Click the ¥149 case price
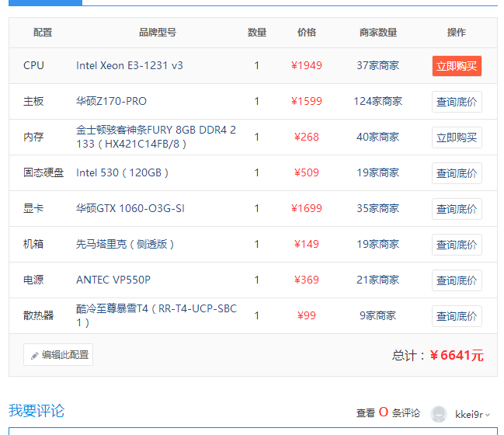Screen dimensions: 504x435 point(306,244)
